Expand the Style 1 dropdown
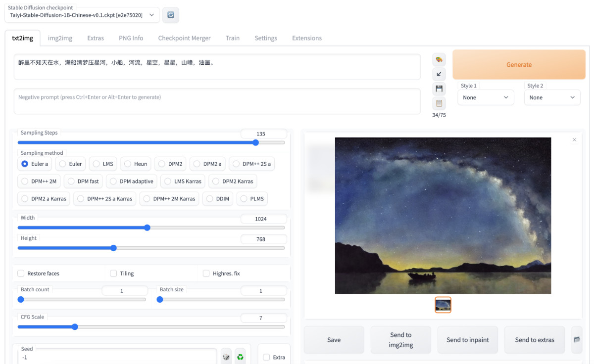This screenshot has height=364, width=594. (486, 97)
